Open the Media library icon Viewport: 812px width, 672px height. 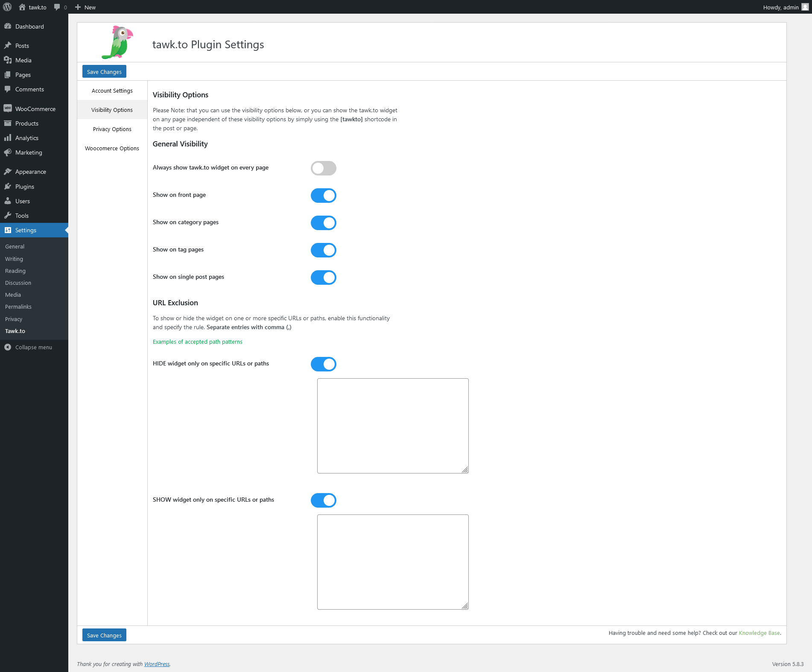tap(8, 60)
